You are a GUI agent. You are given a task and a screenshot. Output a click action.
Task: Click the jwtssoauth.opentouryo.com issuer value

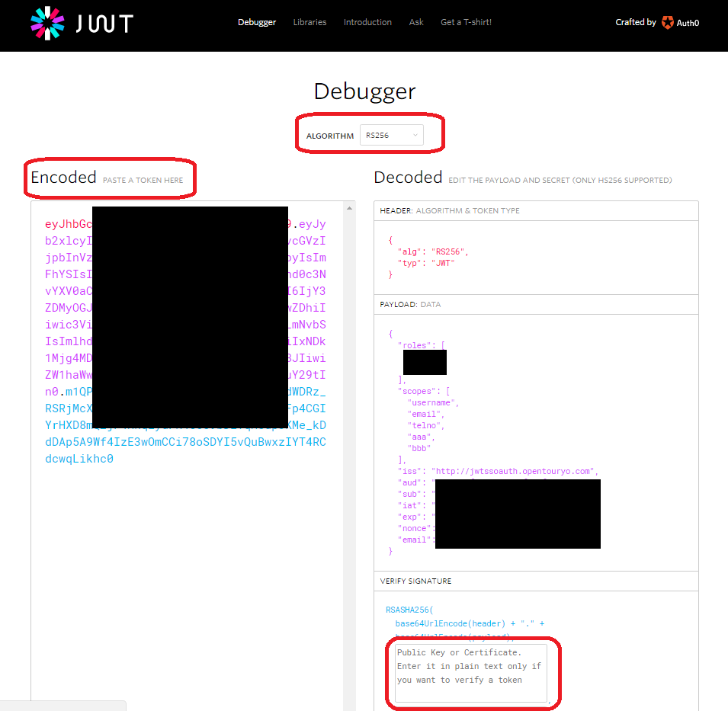[514, 471]
